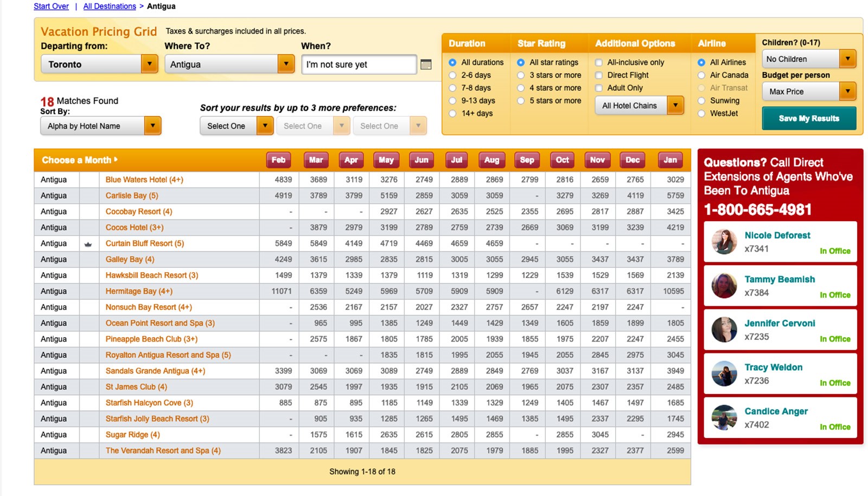Select the Feb month tab
The image size is (868, 496).
tap(278, 160)
